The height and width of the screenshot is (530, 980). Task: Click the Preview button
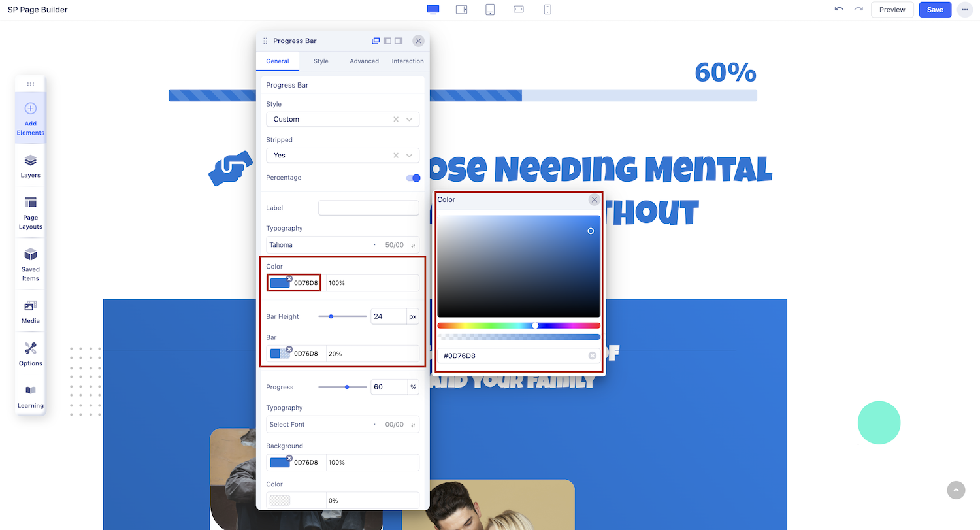point(892,10)
